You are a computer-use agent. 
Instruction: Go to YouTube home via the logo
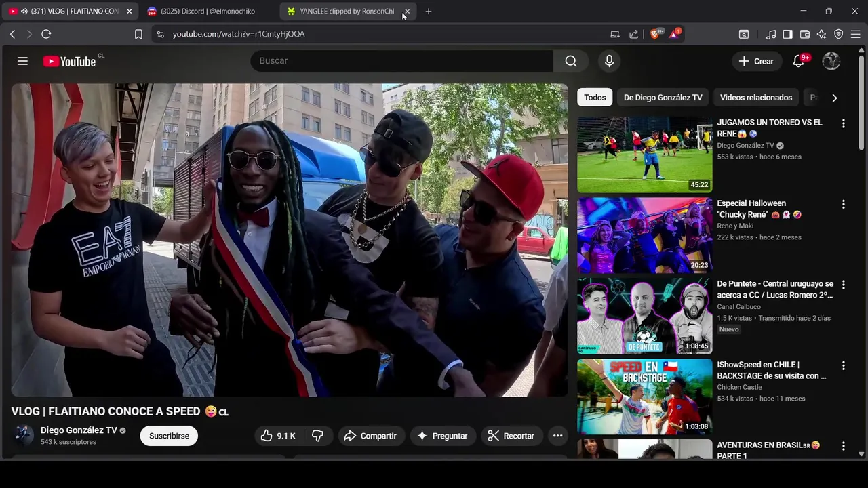(70, 61)
